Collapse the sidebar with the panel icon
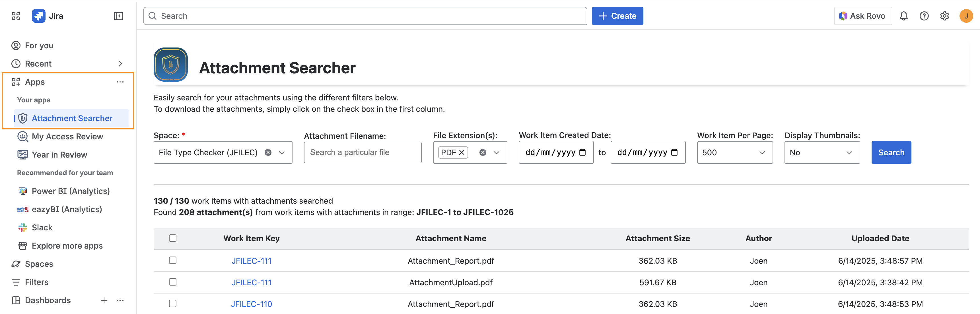This screenshot has width=980, height=314. [118, 16]
